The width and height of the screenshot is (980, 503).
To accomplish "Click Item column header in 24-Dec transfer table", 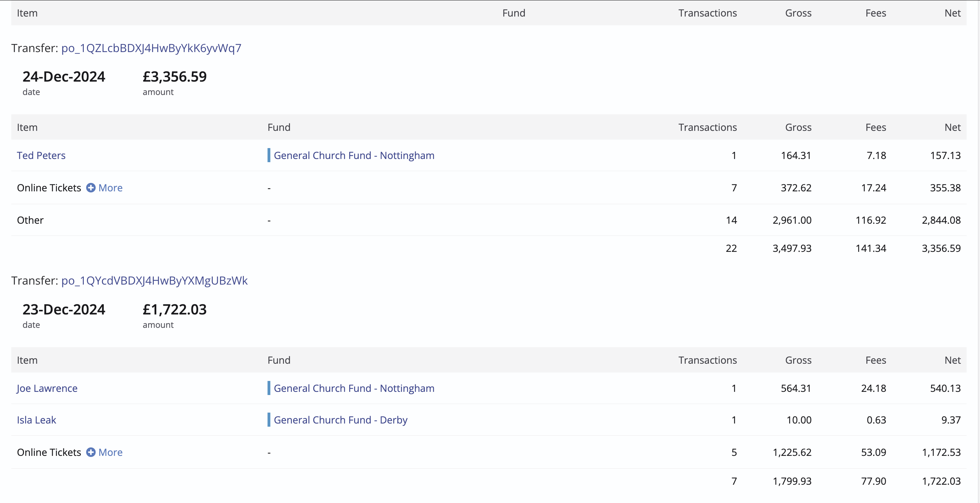I will click(x=27, y=127).
